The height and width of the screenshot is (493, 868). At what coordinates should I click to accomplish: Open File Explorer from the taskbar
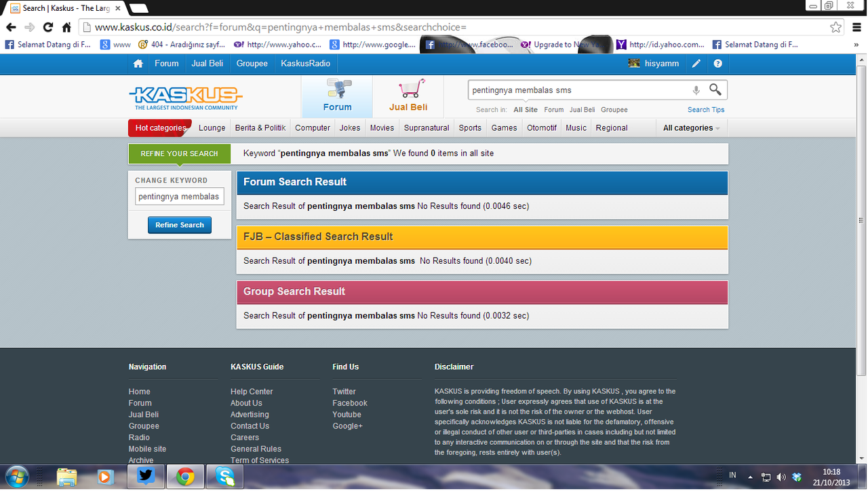coord(66,477)
